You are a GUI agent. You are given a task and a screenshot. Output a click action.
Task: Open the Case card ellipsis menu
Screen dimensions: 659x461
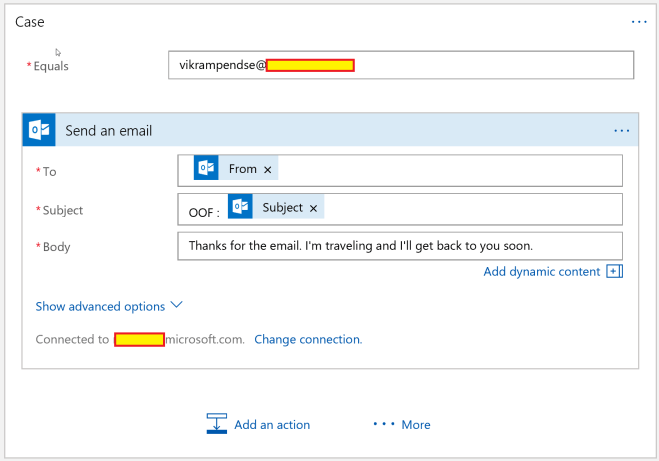[639, 21]
